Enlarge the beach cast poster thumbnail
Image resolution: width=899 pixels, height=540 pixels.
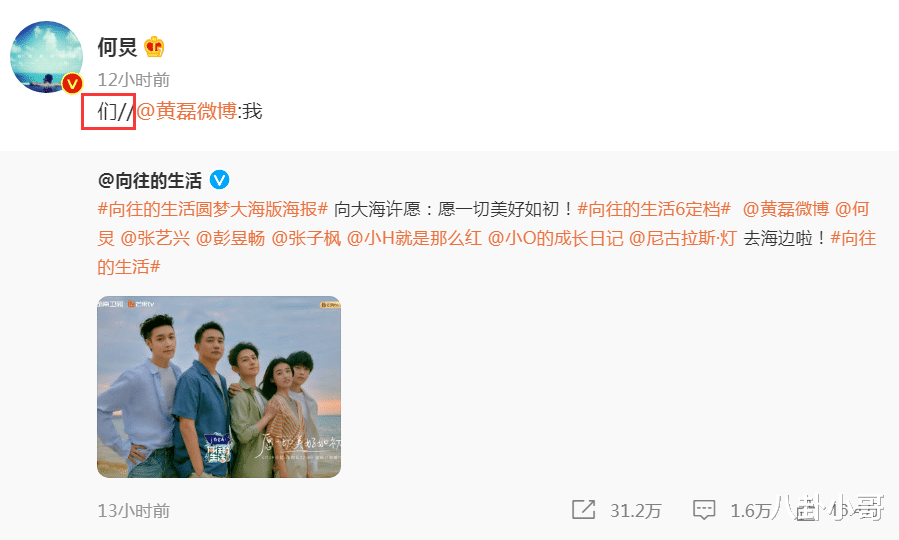219,387
